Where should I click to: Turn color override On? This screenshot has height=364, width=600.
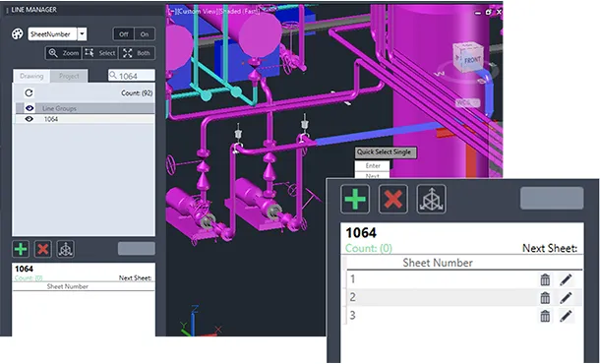point(145,34)
